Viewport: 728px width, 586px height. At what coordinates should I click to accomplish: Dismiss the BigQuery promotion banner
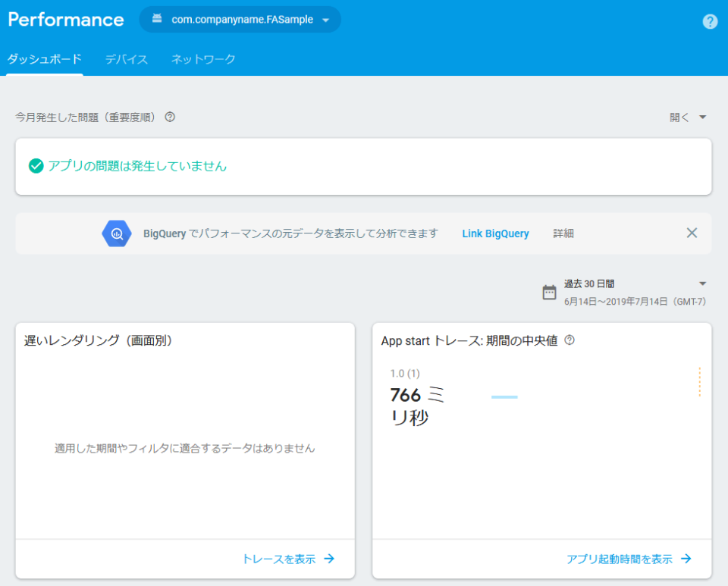point(692,233)
